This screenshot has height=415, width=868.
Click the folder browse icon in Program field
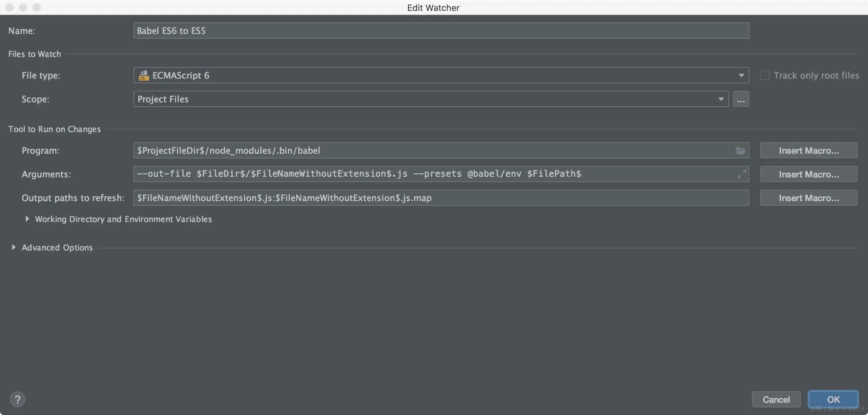pyautogui.click(x=740, y=151)
